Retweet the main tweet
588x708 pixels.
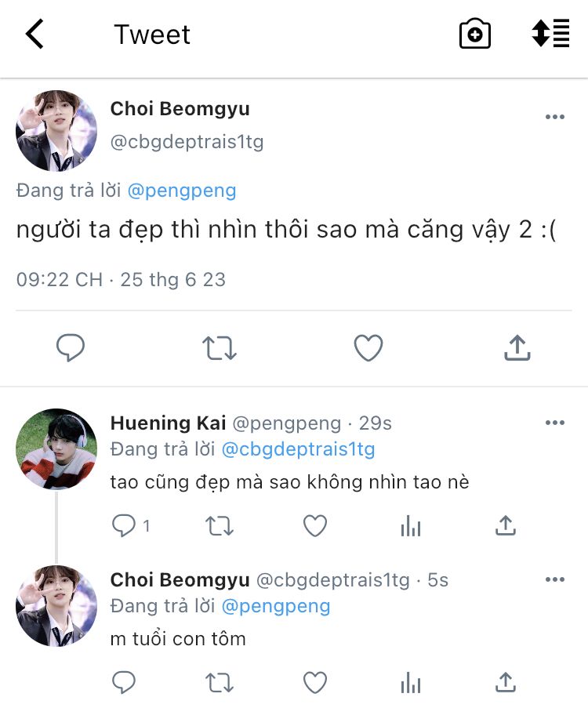click(220, 348)
